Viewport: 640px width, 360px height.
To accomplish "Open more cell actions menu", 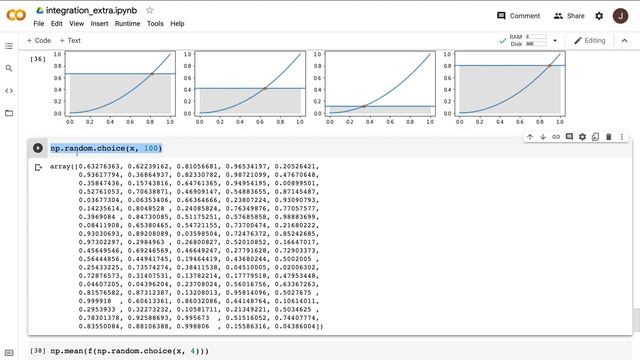I will pyautogui.click(x=622, y=137).
